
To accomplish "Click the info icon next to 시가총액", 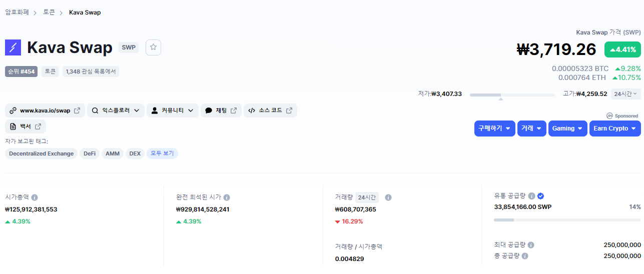I will [x=35, y=197].
